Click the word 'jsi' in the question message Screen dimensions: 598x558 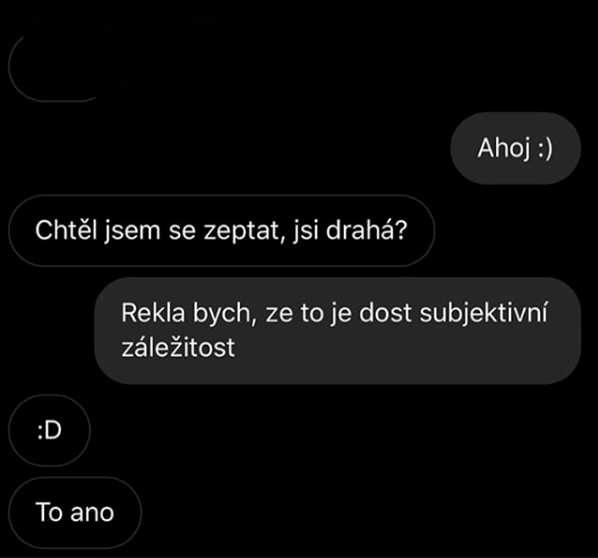(x=306, y=231)
